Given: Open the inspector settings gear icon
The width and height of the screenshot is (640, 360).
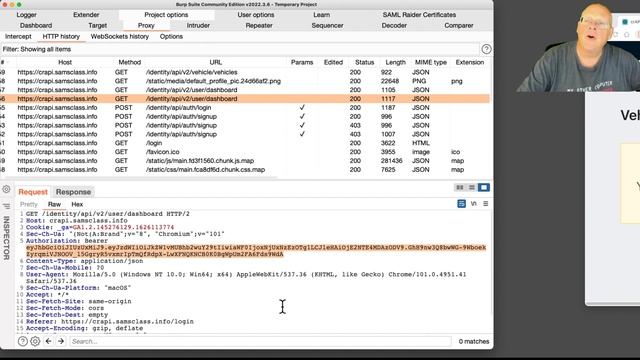Looking at the screenshot, I should coord(7,189).
